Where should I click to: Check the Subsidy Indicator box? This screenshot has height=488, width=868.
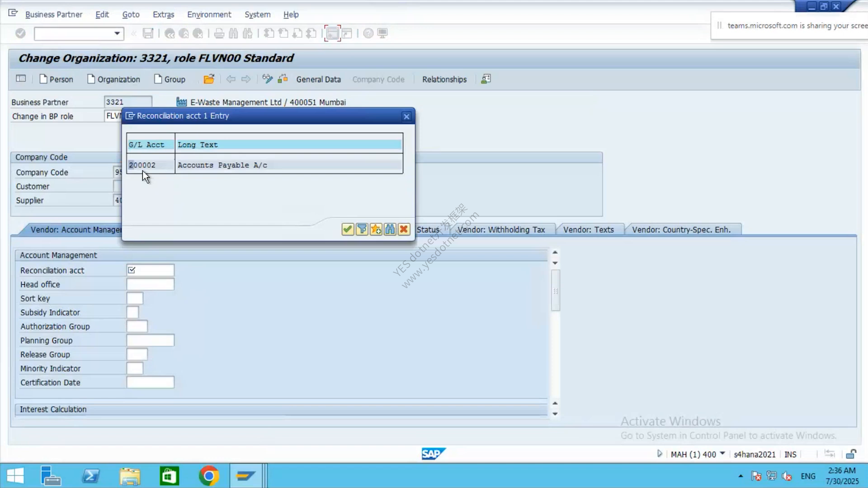[x=133, y=312]
